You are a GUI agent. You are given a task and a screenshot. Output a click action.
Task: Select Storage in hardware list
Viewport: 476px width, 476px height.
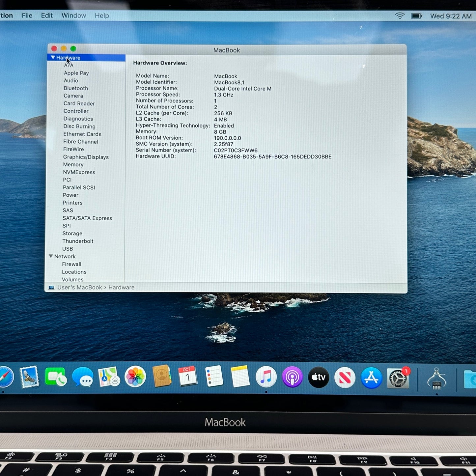click(72, 234)
